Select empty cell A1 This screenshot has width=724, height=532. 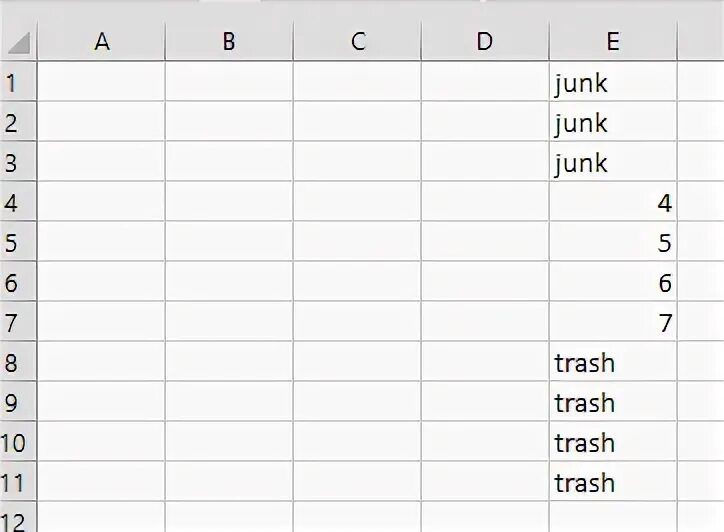tap(101, 83)
